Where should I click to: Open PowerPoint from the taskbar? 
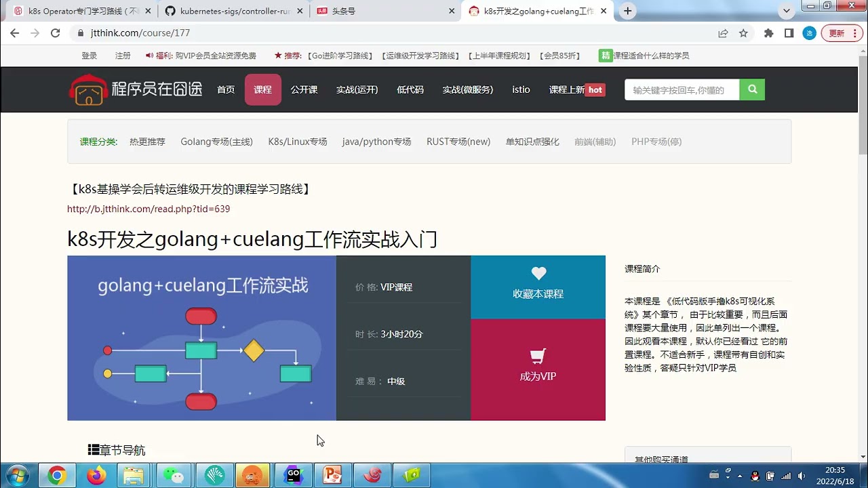pos(332,476)
